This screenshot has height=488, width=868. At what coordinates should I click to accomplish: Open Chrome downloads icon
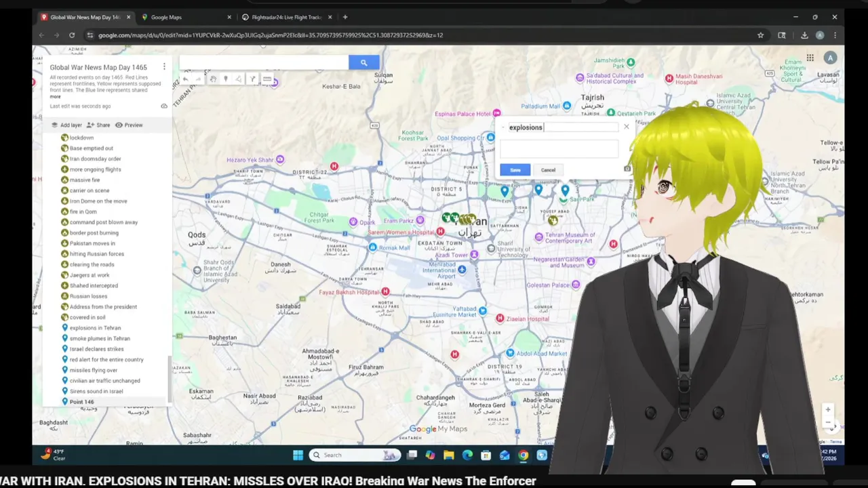tap(804, 35)
